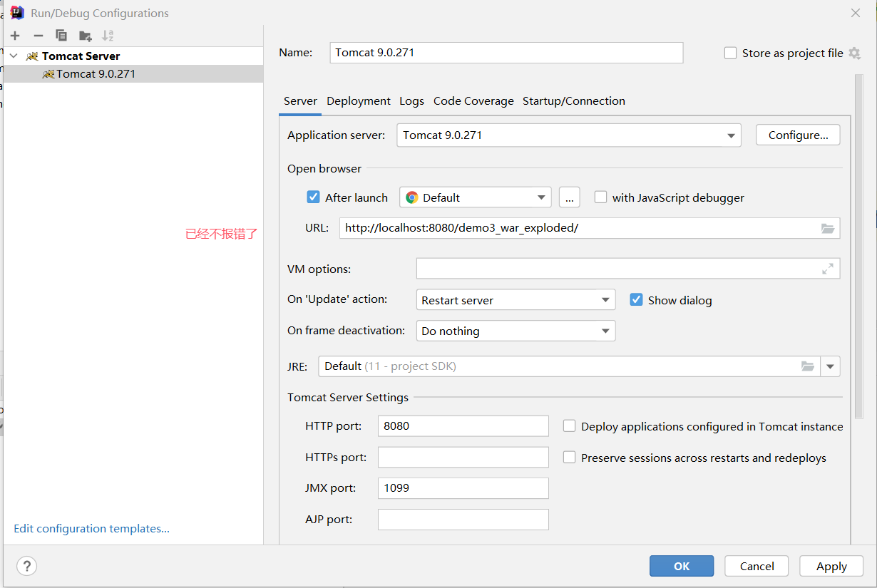Collapse the Tomcat Server tree node
877x588 pixels.
point(14,56)
